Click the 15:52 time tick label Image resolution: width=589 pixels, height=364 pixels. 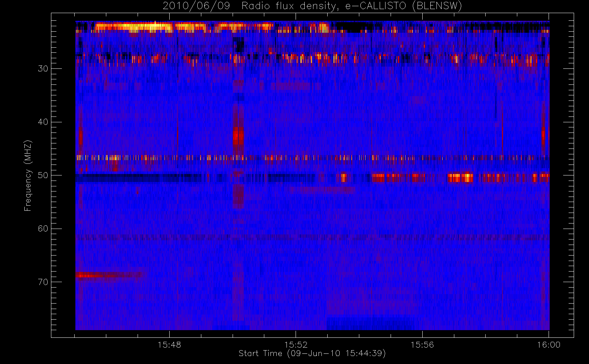tap(296, 345)
